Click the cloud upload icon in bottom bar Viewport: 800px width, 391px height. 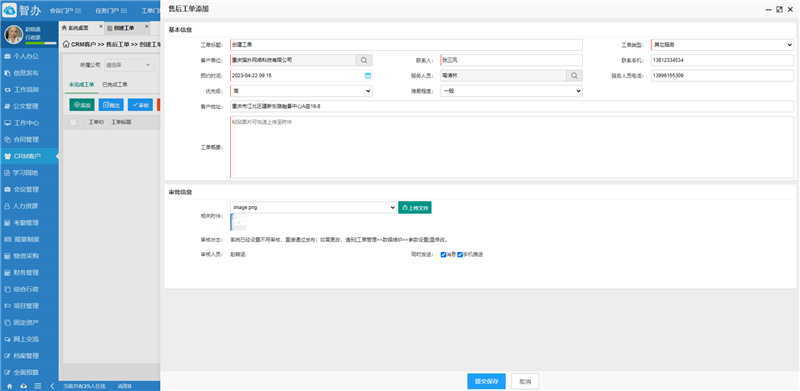pos(23,386)
